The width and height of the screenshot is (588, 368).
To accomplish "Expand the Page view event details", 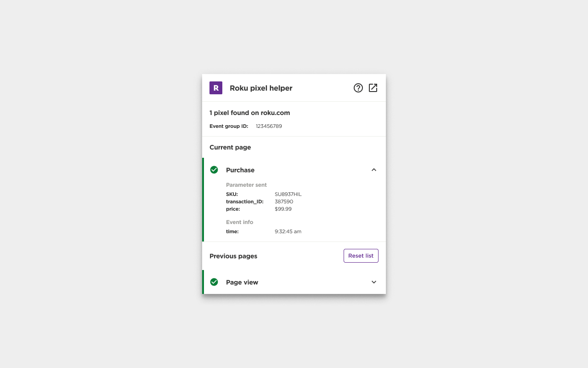I will tap(374, 282).
